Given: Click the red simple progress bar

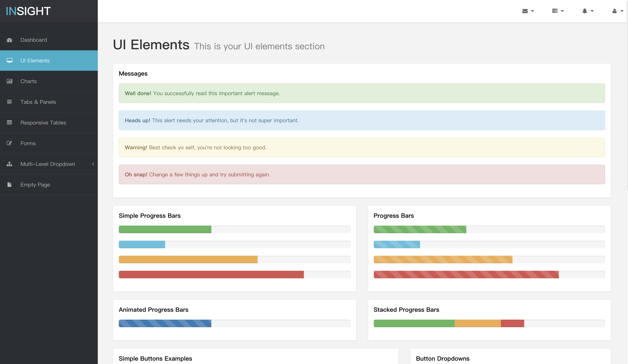Looking at the screenshot, I should [211, 274].
